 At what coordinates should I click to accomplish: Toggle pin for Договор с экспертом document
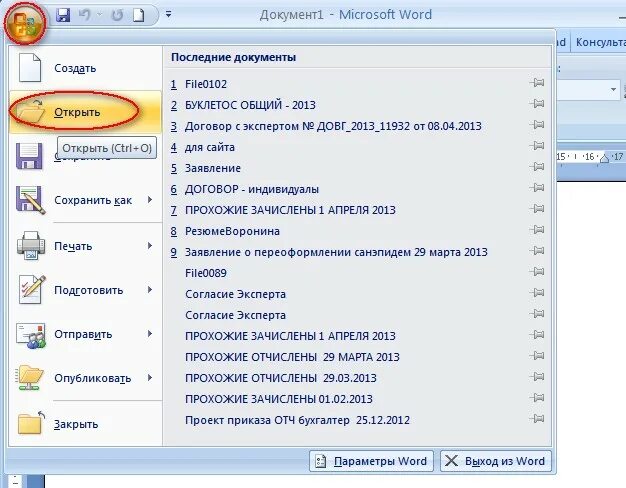[x=537, y=125]
